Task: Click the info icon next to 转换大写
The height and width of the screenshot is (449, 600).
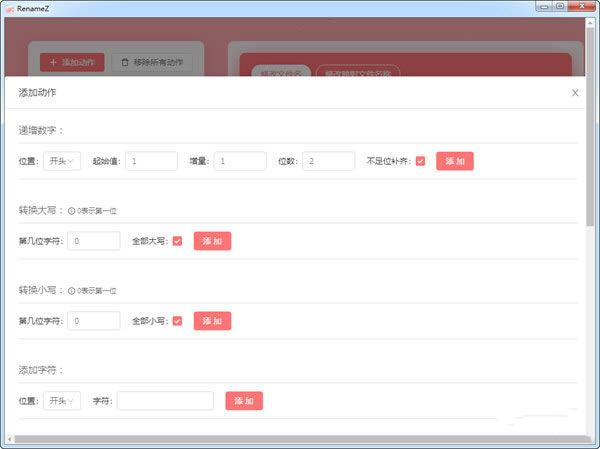Action: coord(71,211)
